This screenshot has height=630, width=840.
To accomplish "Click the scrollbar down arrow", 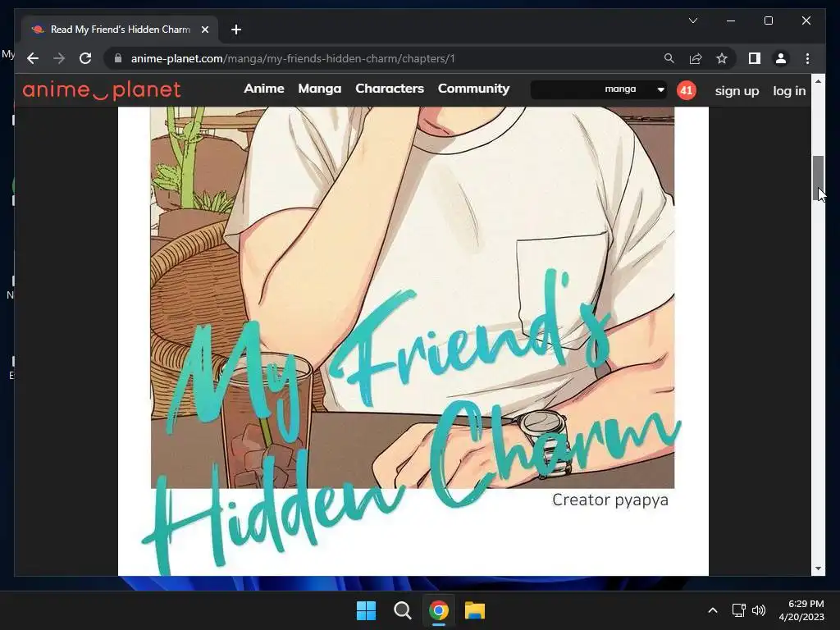I will click(x=818, y=568).
